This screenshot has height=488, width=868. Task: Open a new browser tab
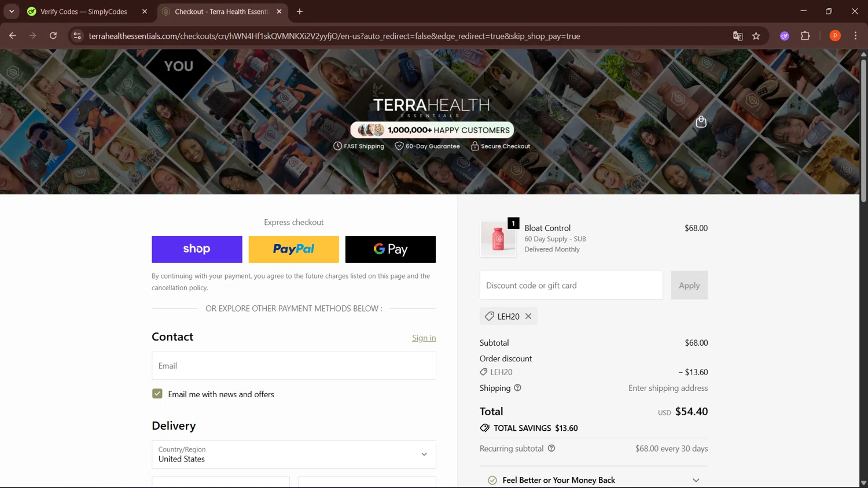(x=300, y=12)
